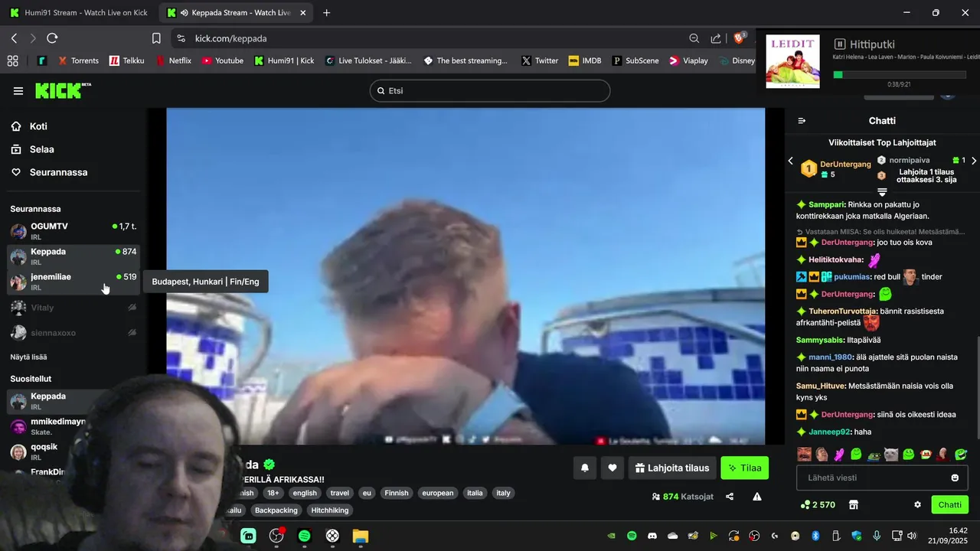Open File Explorer from the taskbar
980x551 pixels.
360,536
